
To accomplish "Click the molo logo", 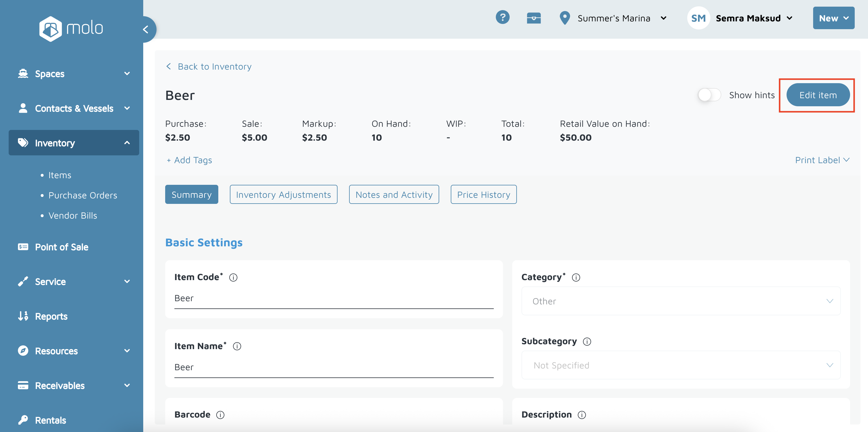I will point(71,28).
